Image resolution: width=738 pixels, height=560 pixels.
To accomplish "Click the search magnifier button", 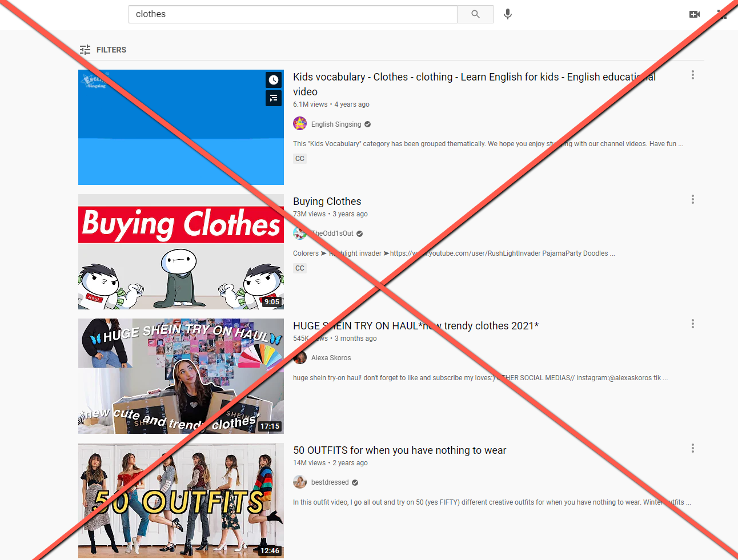I will tap(475, 14).
